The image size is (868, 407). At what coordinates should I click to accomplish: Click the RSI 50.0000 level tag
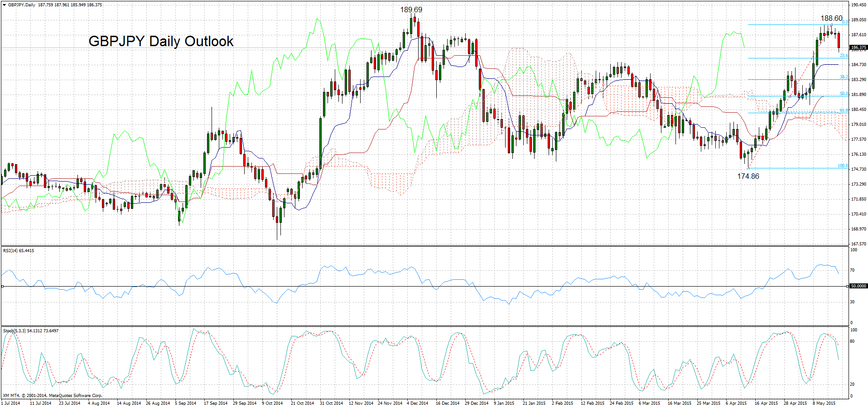click(x=858, y=286)
